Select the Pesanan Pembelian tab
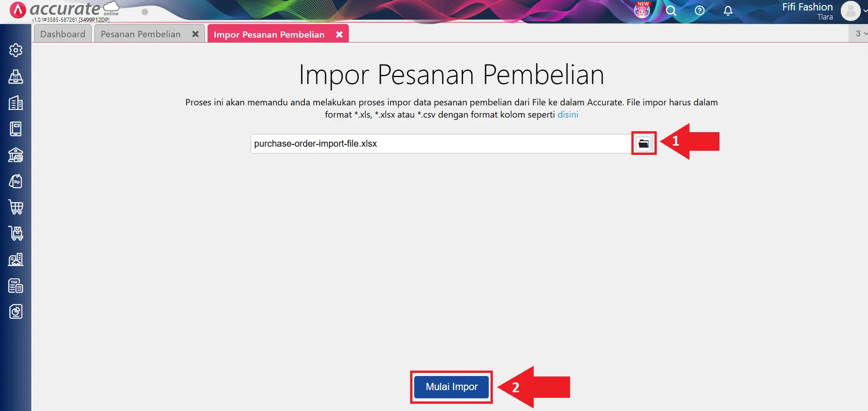This screenshot has width=868, height=411. [x=140, y=34]
